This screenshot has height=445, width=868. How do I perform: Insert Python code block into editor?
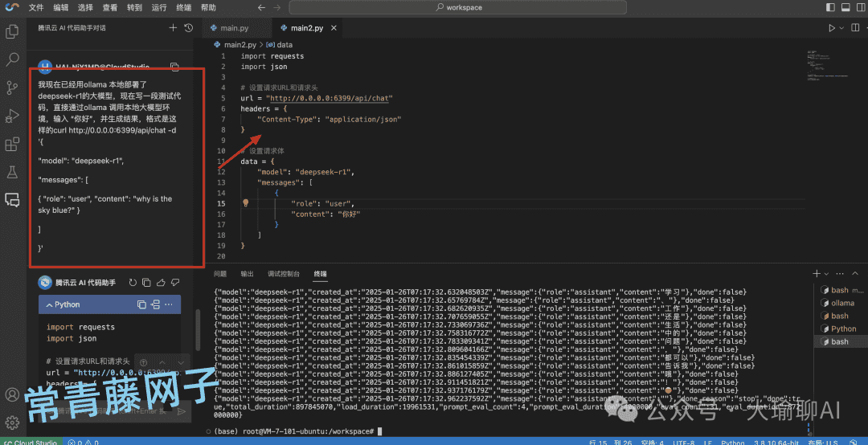click(x=156, y=304)
